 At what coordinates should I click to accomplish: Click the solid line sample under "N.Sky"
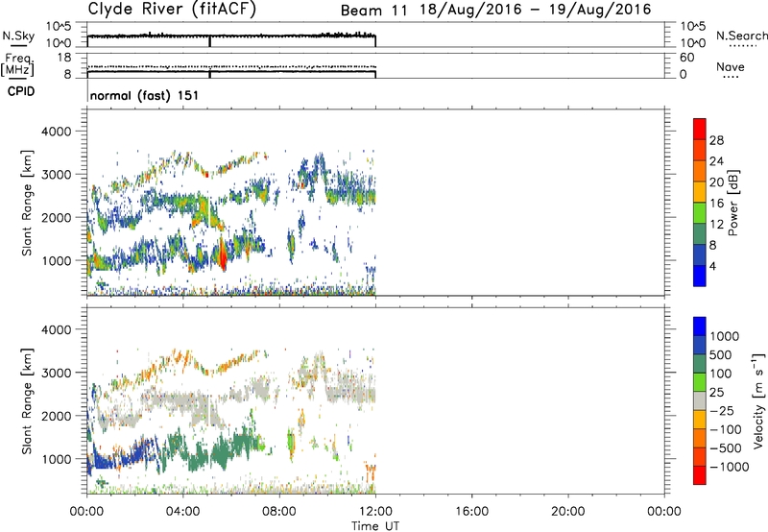[18, 46]
